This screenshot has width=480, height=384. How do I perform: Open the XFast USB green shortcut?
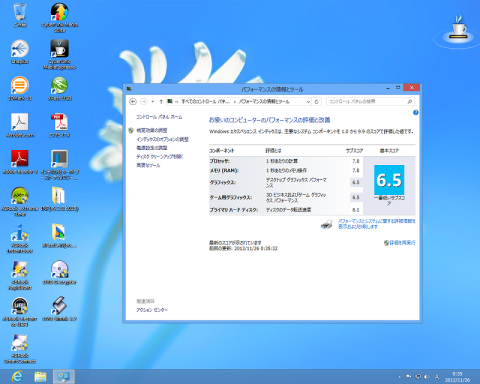click(x=60, y=88)
